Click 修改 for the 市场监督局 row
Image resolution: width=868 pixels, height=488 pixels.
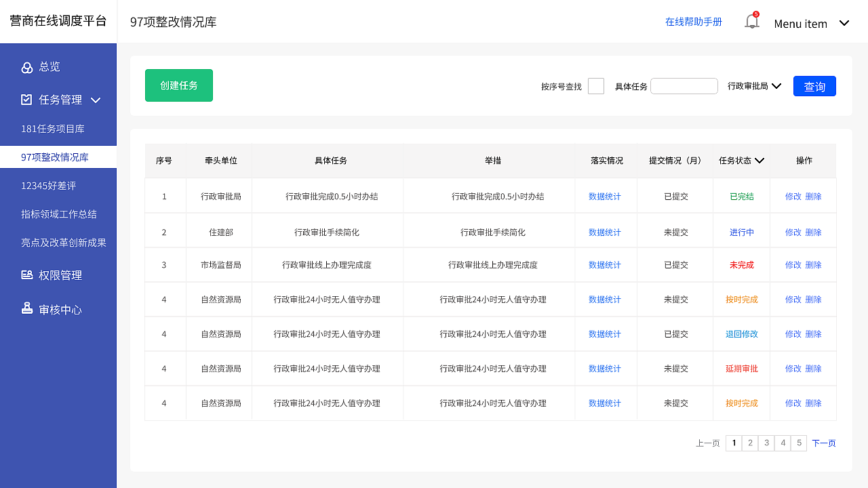point(793,265)
